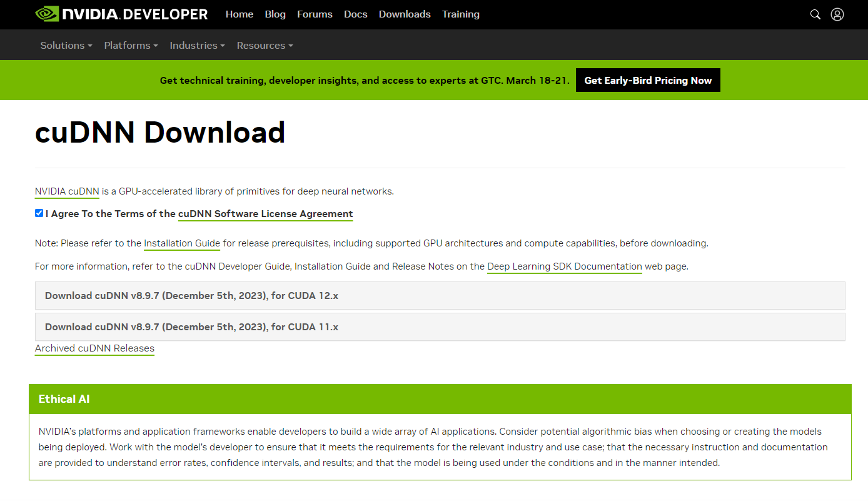Click the cuDNN Download page heading
The image size is (868, 501).
click(160, 133)
